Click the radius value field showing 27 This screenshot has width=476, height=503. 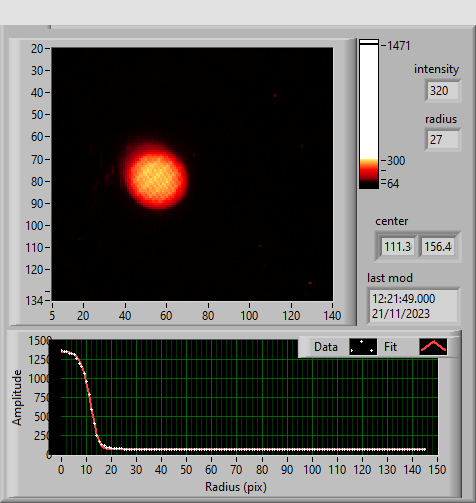pos(443,140)
